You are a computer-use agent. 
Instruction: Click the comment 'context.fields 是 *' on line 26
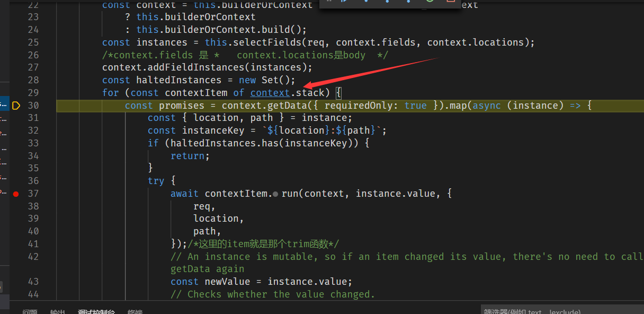pyautogui.click(x=165, y=55)
